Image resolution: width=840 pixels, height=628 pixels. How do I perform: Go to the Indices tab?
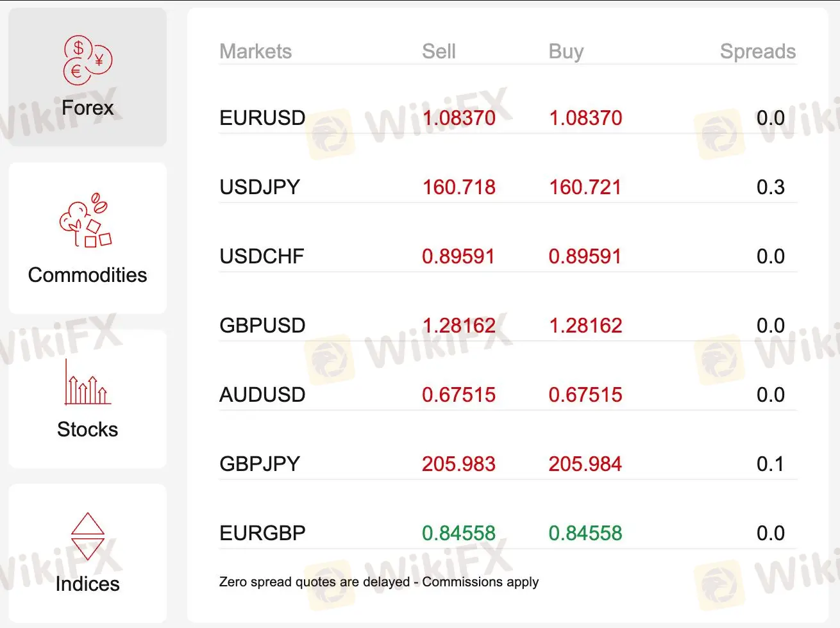[88, 584]
